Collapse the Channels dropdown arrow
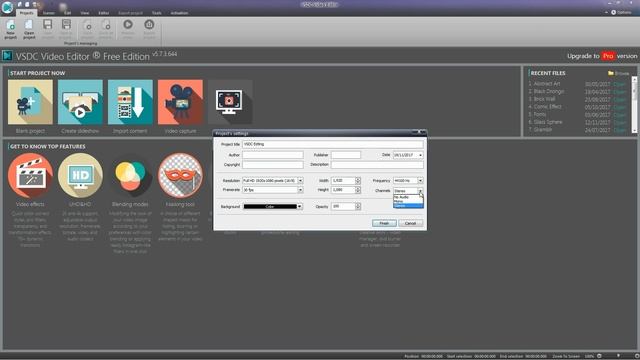Viewport: 640px width, 360px height. click(x=420, y=191)
